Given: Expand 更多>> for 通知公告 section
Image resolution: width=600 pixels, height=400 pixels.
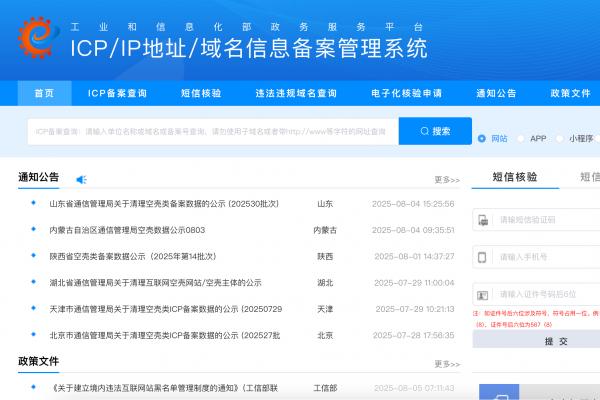Looking at the screenshot, I should coord(446,180).
